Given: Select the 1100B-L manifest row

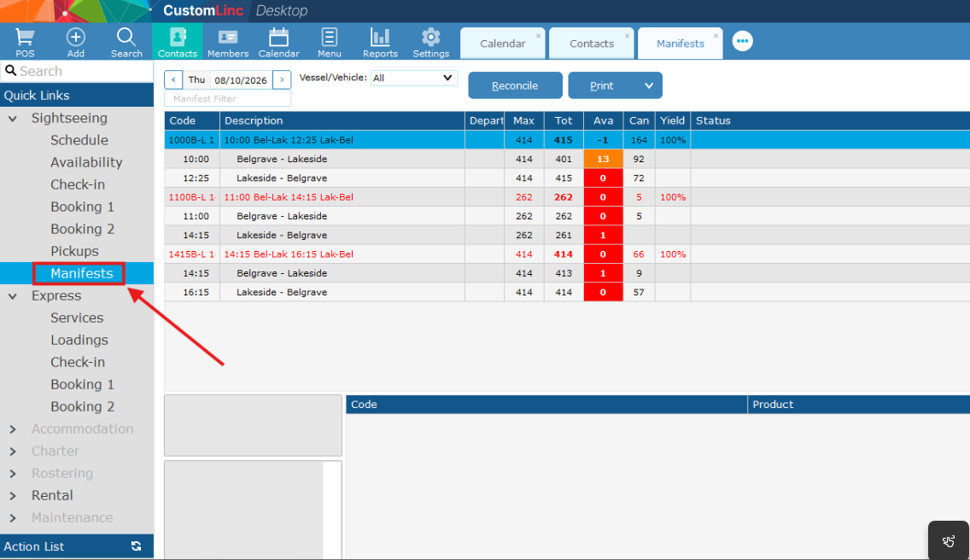Looking at the screenshot, I should [567, 197].
